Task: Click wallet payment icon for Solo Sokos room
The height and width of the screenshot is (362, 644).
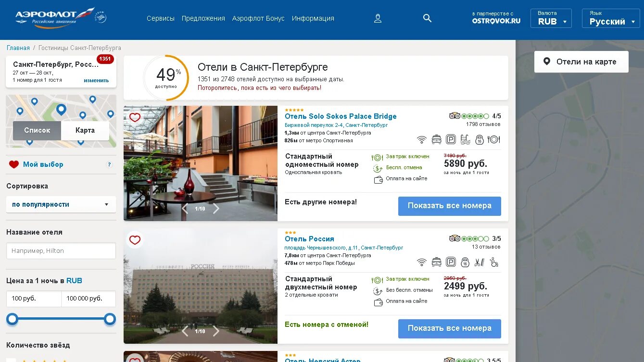Action: click(378, 179)
